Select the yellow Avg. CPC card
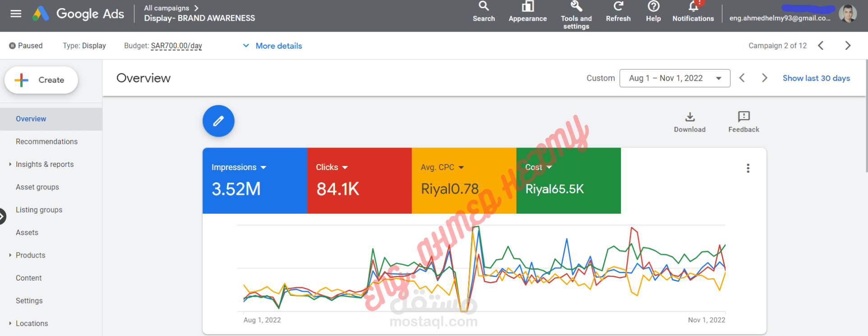The image size is (868, 336). pos(464,180)
